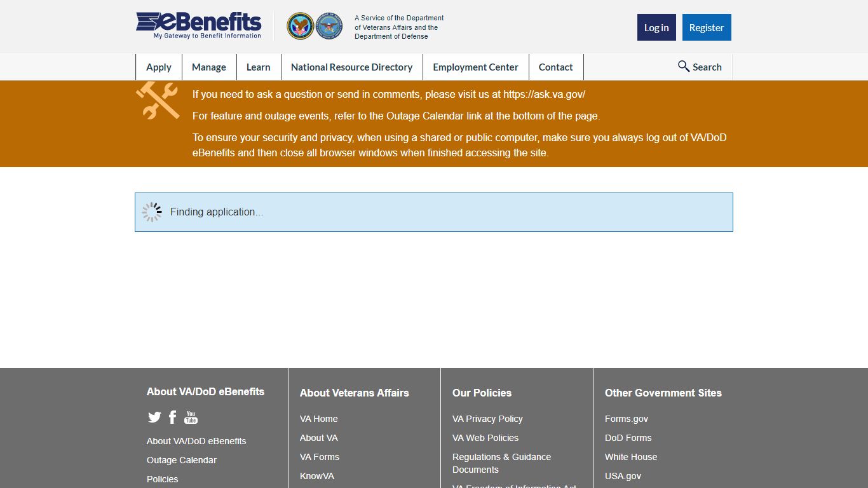Image resolution: width=868 pixels, height=488 pixels.
Task: Click the 'About VA/DoD eBenefits' footer heading
Action: [206, 391]
